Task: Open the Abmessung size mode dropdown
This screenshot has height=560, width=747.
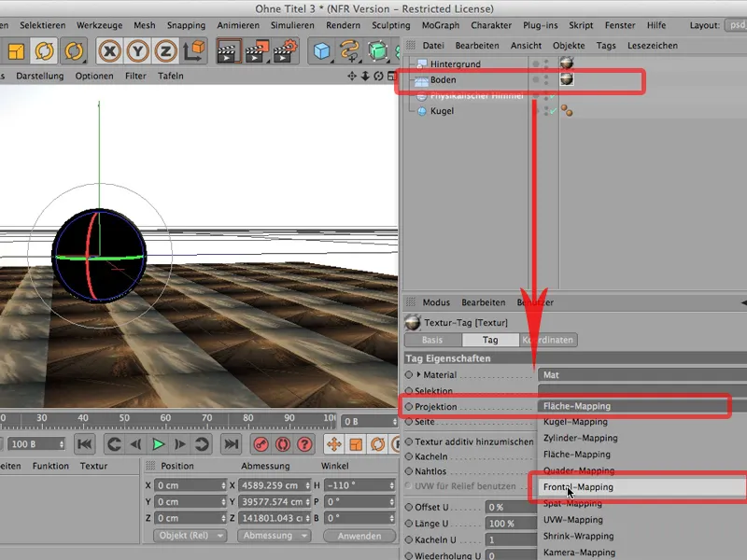Action: tap(274, 536)
